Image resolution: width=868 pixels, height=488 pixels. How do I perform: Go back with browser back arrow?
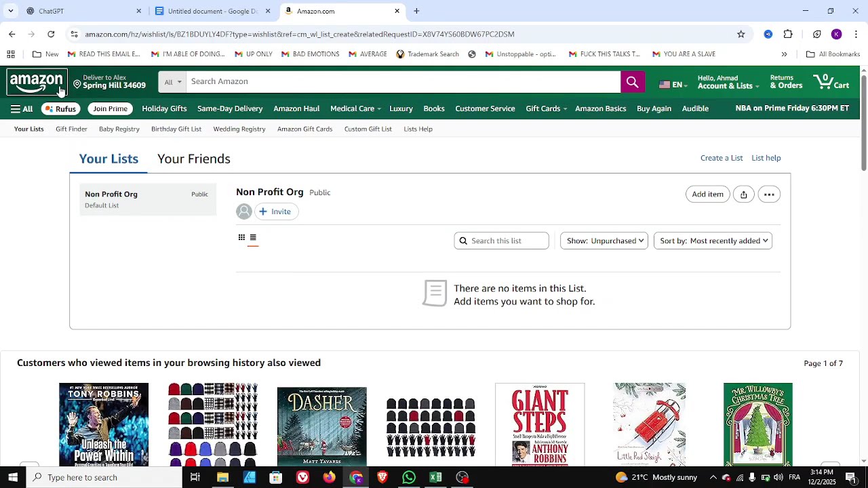(x=12, y=34)
